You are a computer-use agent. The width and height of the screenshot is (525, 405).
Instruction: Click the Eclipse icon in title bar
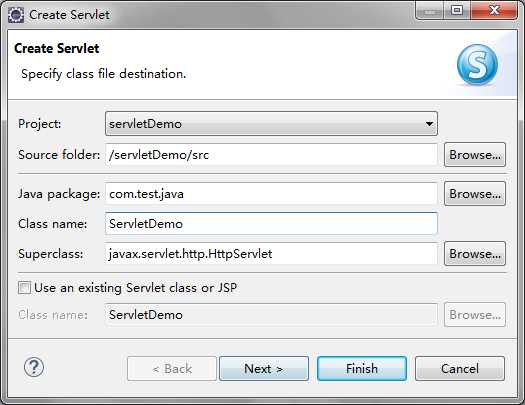pos(16,15)
